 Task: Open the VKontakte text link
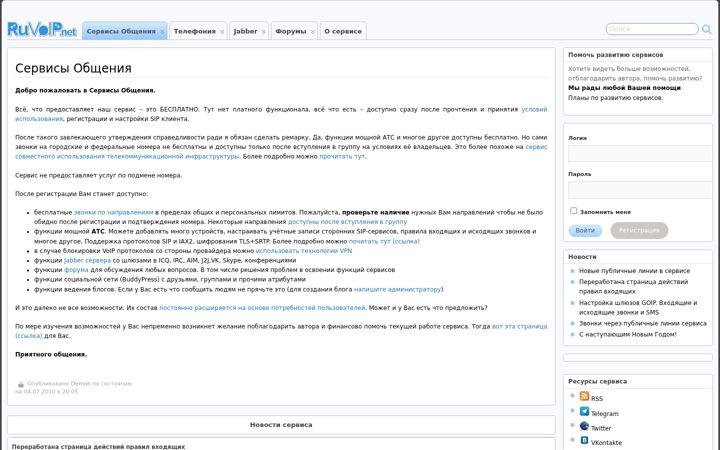[606, 443]
